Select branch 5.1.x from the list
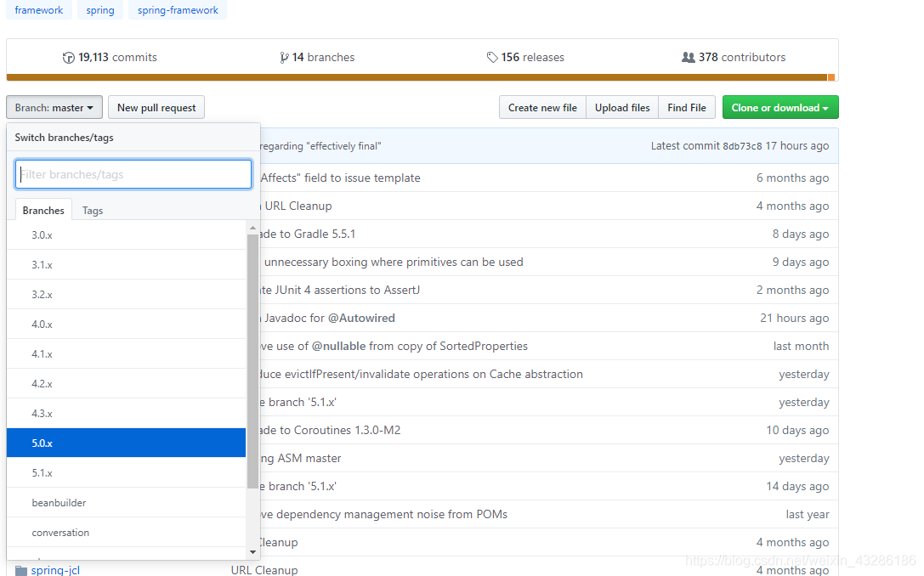Viewport: 924px width, 576px height. (x=126, y=473)
